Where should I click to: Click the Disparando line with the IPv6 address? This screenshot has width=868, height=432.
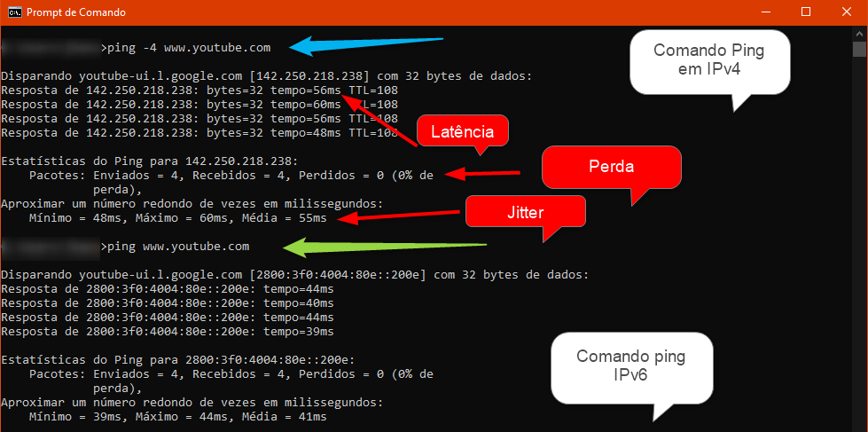[x=295, y=274]
